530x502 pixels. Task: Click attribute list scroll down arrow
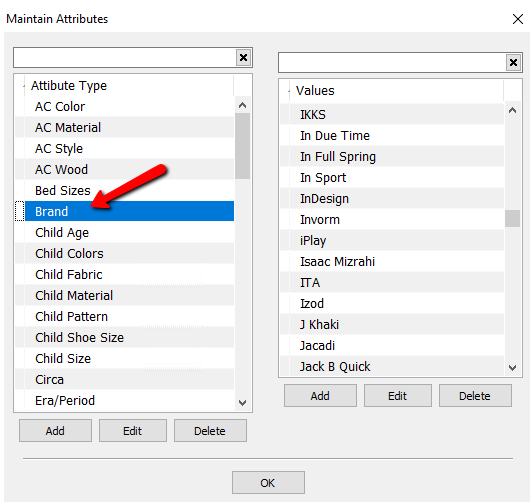[242, 402]
